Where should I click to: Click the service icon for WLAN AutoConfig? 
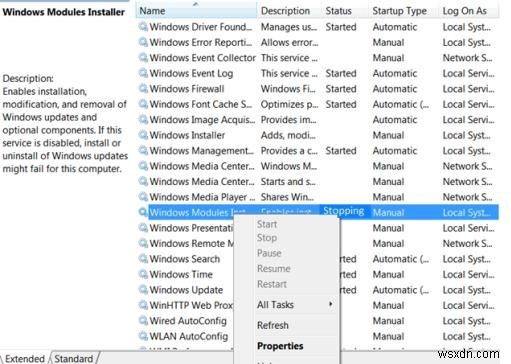(143, 336)
